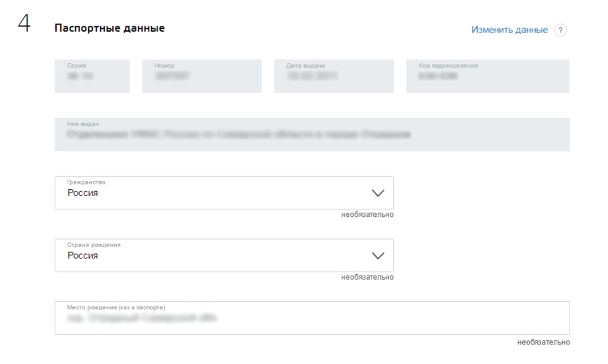Screen dimensions: 608x364
Task: Open the Страна рождения dropdown
Action: [224, 255]
